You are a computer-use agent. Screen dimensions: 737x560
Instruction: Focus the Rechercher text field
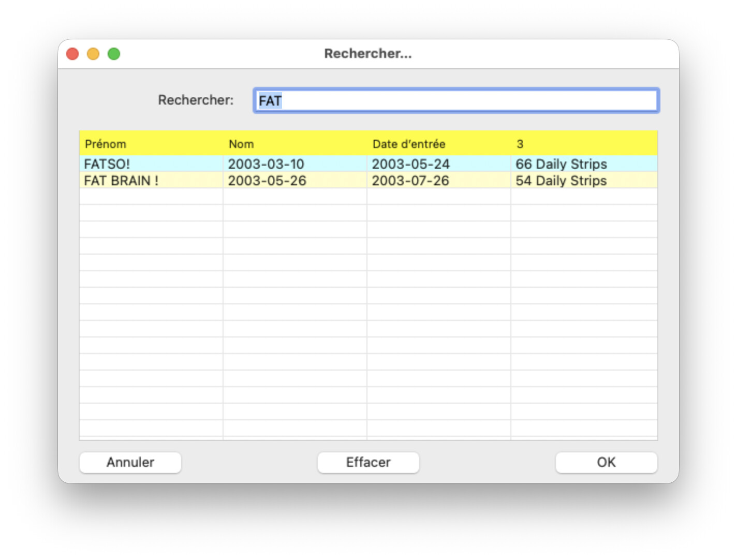(455, 100)
